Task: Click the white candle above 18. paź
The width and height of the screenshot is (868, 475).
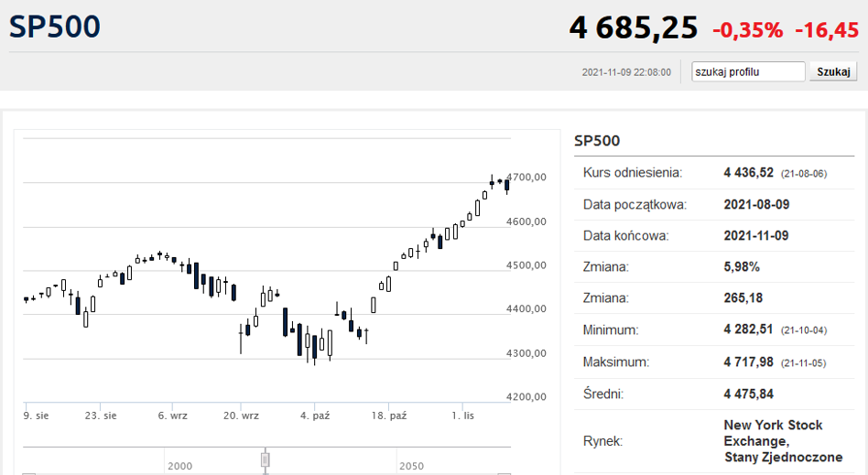Action: (388, 284)
